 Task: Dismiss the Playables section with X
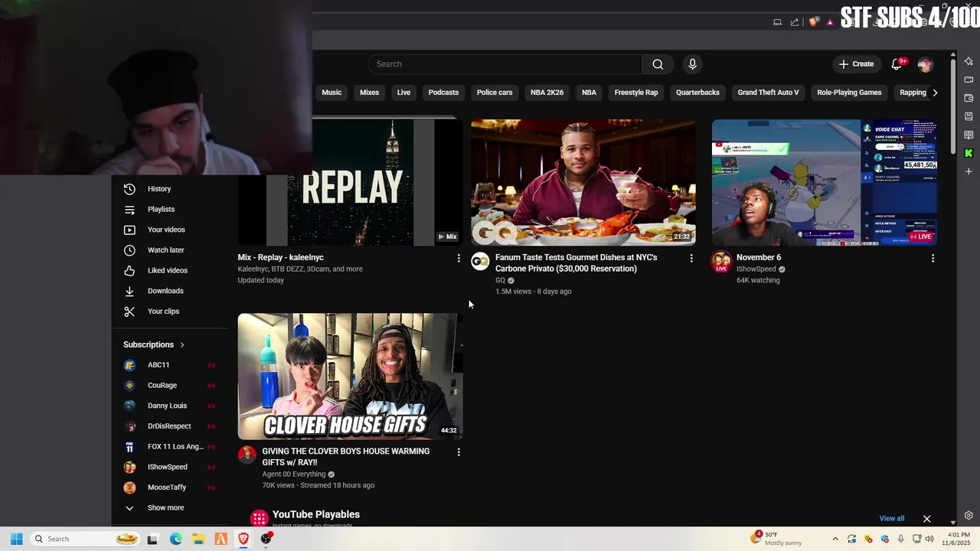tap(926, 519)
